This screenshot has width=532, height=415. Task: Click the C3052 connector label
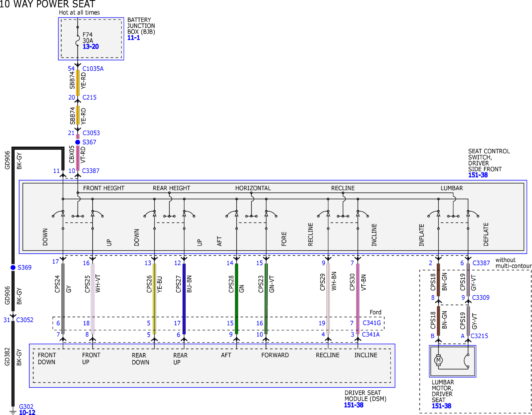point(25,320)
